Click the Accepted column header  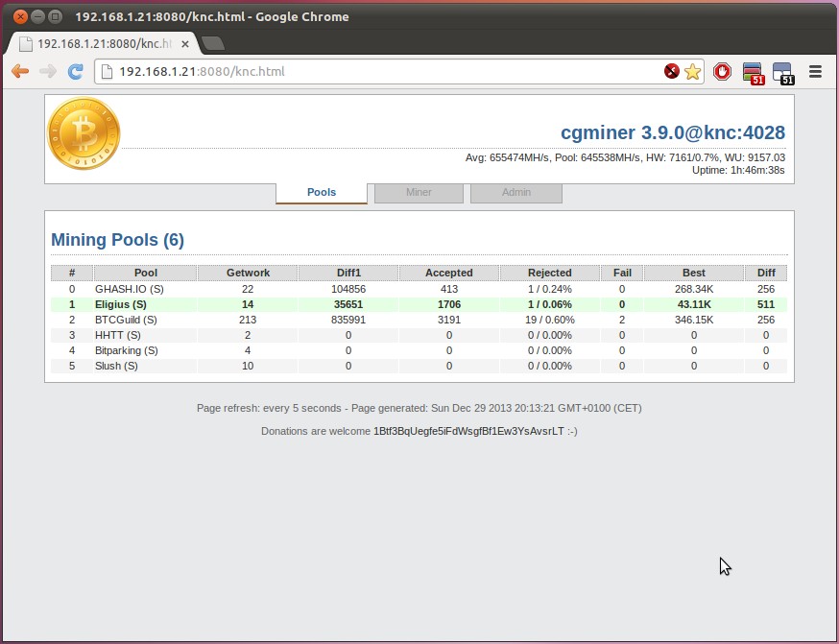pos(449,273)
